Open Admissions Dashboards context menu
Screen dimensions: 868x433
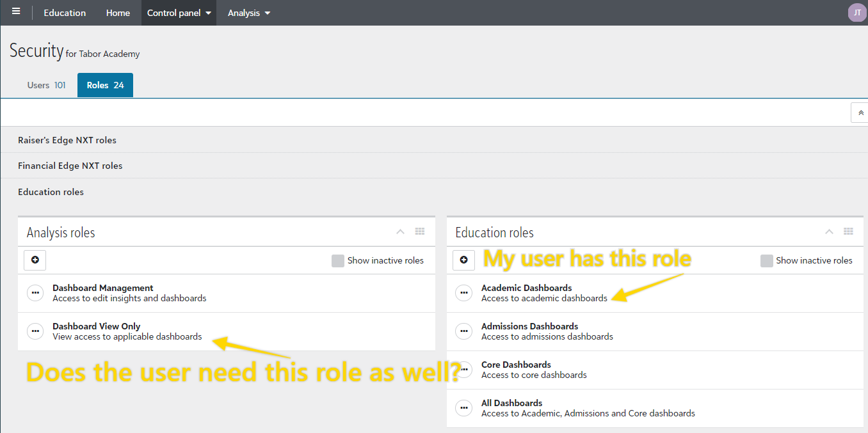point(463,331)
